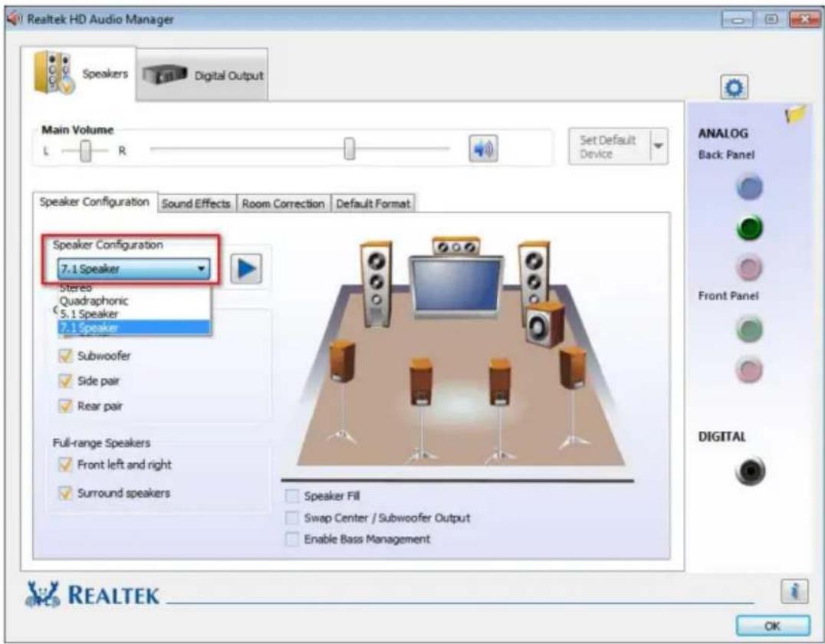
Task: Click the green front panel jack
Action: click(x=750, y=330)
